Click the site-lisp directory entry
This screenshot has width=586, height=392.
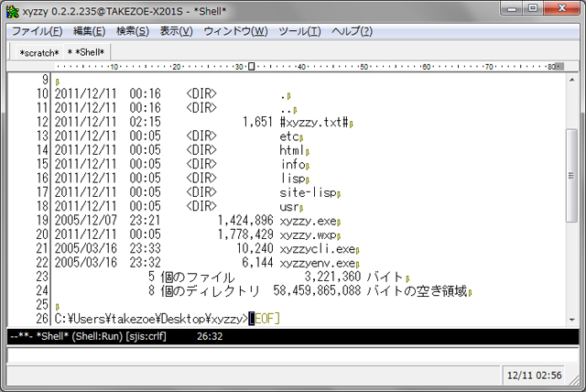pyautogui.click(x=309, y=192)
